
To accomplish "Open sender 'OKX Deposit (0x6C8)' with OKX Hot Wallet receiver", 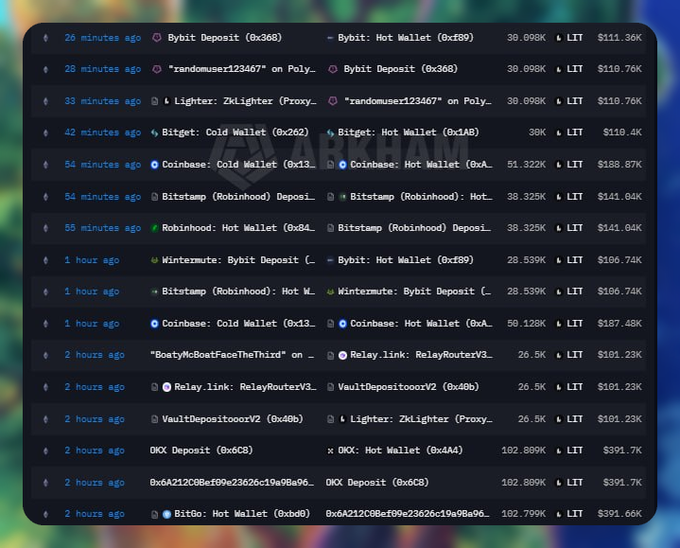I will pos(201,451).
